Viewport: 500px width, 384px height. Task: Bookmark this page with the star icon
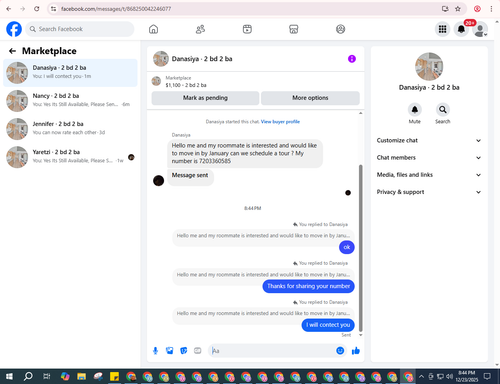(458, 9)
